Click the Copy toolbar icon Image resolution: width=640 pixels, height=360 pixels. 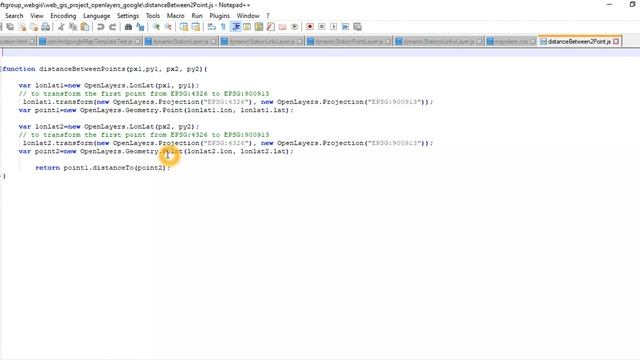tap(73, 27)
